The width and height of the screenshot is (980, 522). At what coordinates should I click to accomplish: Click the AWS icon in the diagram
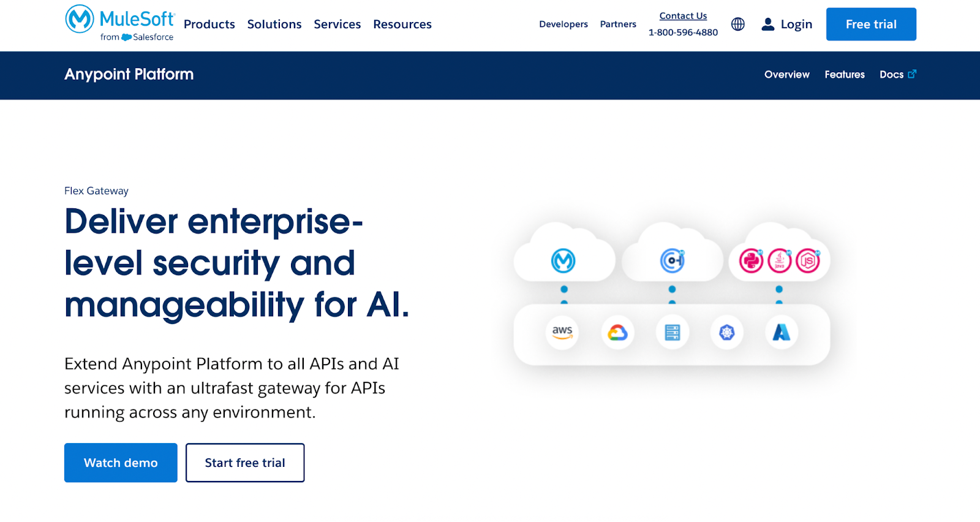pyautogui.click(x=562, y=333)
